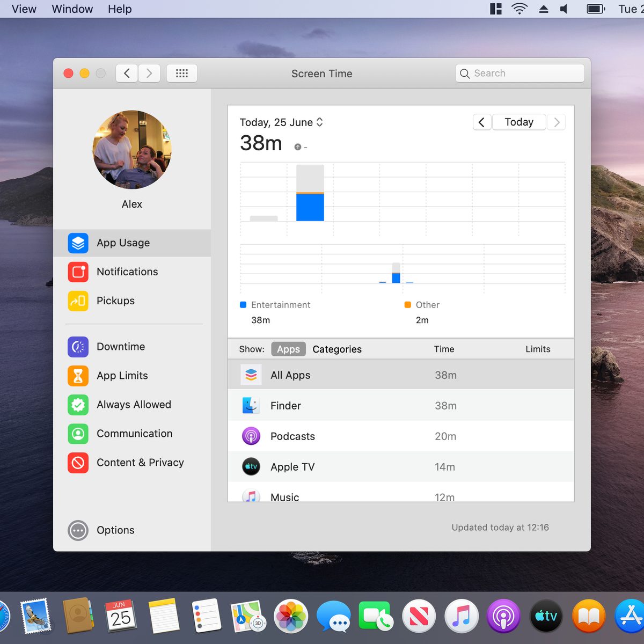Open Reminders from the Dock
Image resolution: width=644 pixels, height=644 pixels.
(x=206, y=616)
